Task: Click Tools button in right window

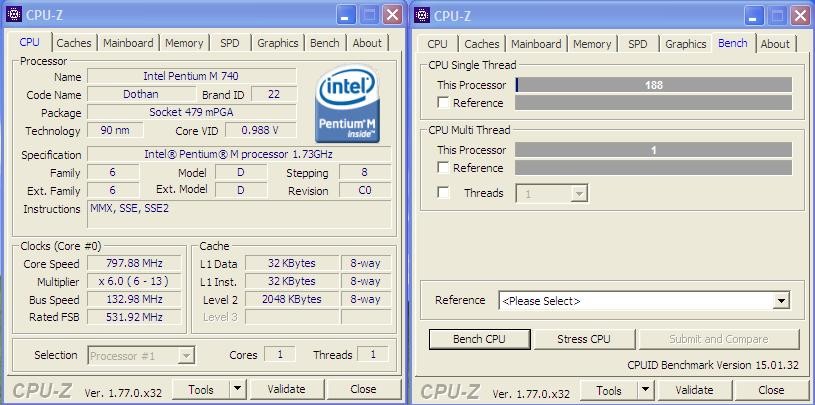Action: 609,390
